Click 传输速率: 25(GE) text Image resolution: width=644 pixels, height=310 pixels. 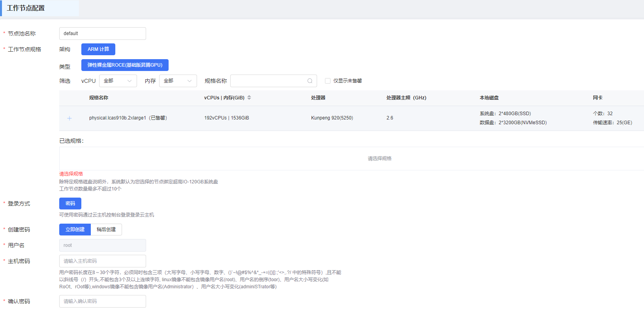click(x=612, y=123)
